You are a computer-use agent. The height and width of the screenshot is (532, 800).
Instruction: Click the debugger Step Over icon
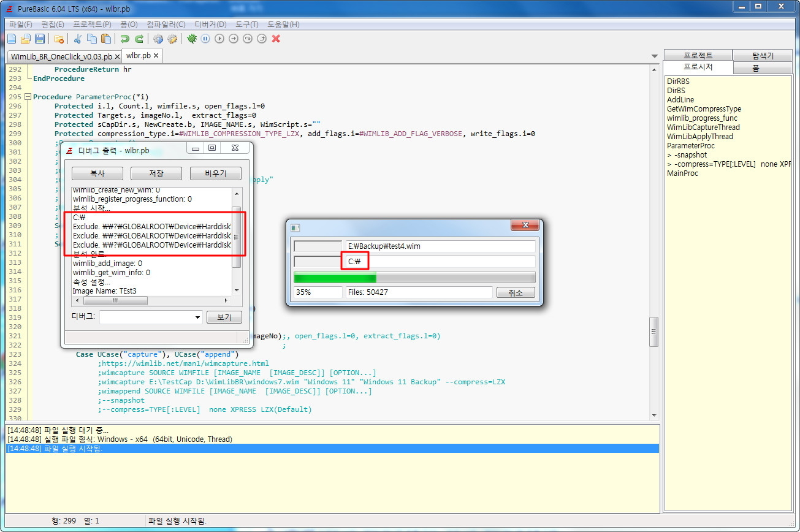pos(248,39)
